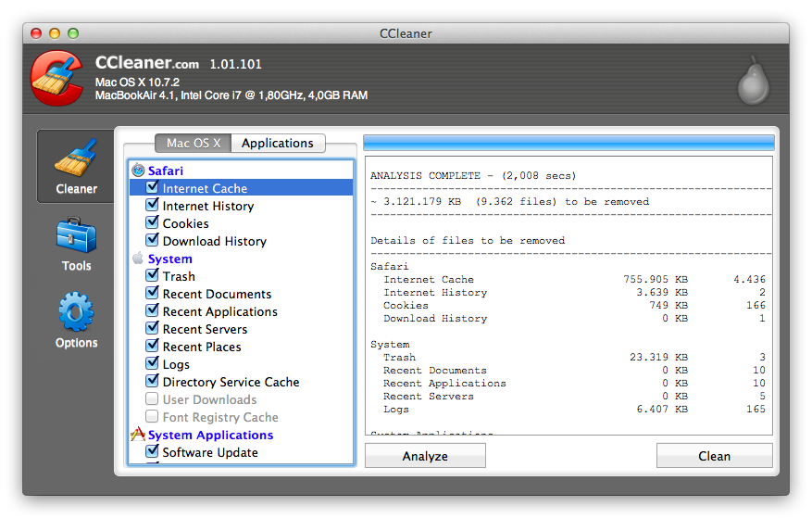Click the 755.905 KB Internet Cache result
Screen dimensions: 812x518
[574, 280]
